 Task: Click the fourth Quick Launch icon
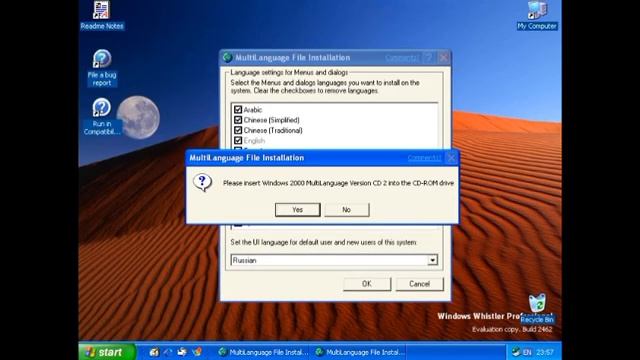(x=197, y=352)
